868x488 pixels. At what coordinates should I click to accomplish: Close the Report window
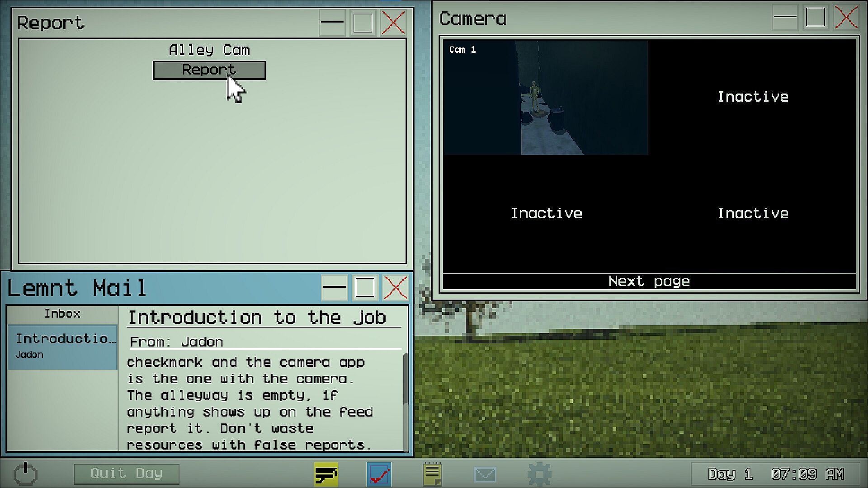tap(393, 23)
